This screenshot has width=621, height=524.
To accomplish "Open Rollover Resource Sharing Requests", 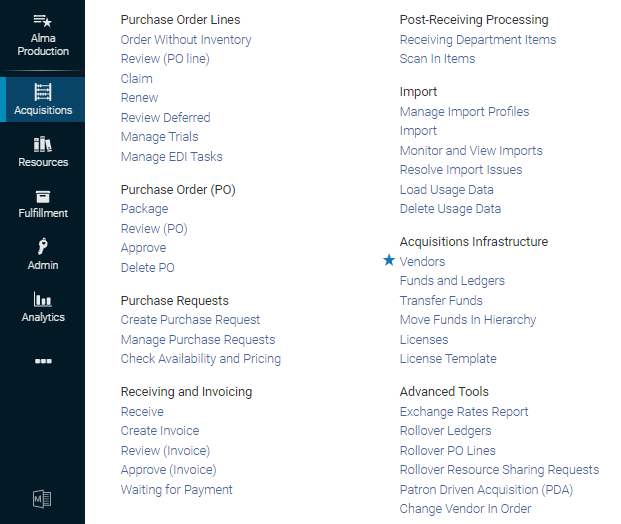I will click(x=499, y=470).
